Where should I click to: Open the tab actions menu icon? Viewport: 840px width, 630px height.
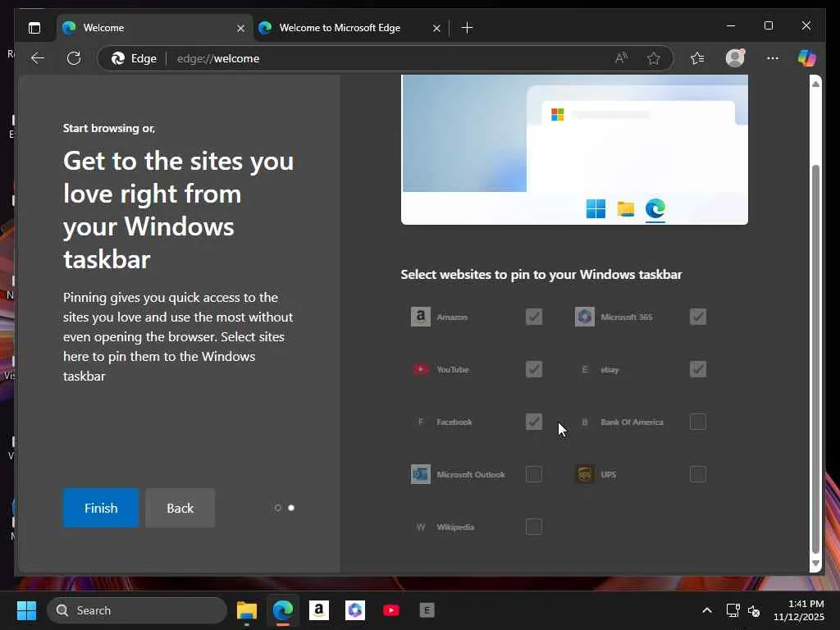click(x=34, y=28)
